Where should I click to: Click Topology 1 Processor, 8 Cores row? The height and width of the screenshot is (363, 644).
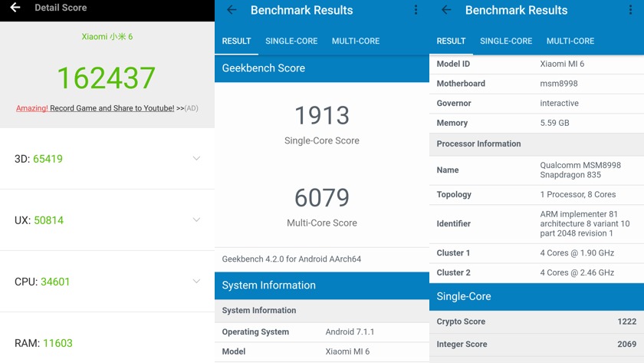[x=537, y=195]
